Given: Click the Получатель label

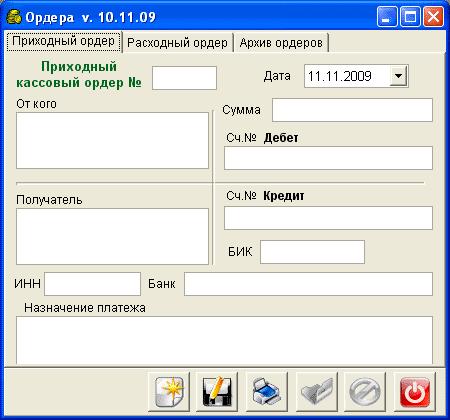Looking at the screenshot, I should [49, 200].
